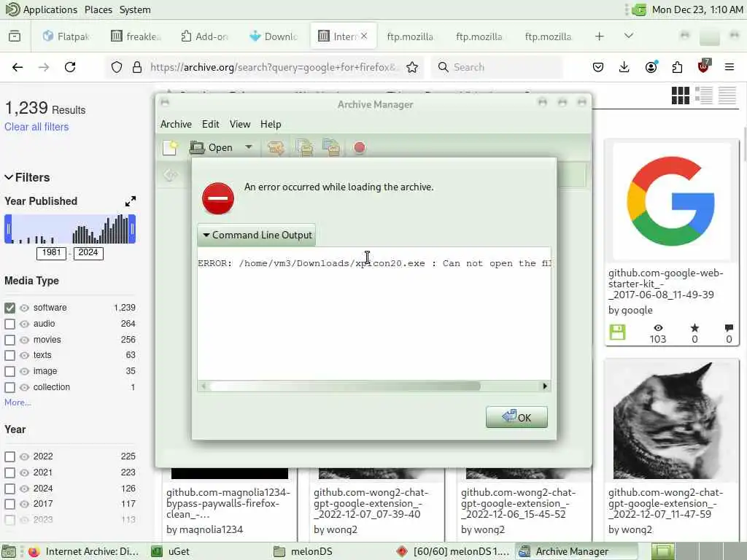Open the Edit menu in Archive Manager

210,124
